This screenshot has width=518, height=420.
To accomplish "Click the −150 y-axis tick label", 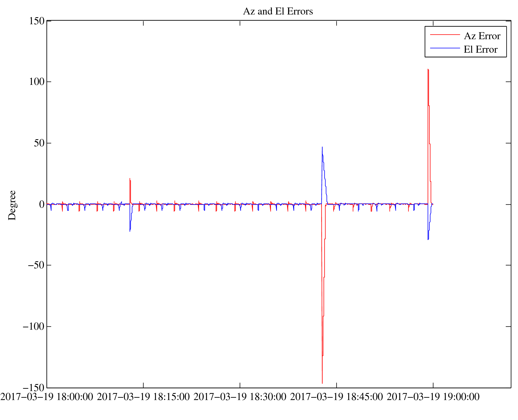I will (x=33, y=388).
